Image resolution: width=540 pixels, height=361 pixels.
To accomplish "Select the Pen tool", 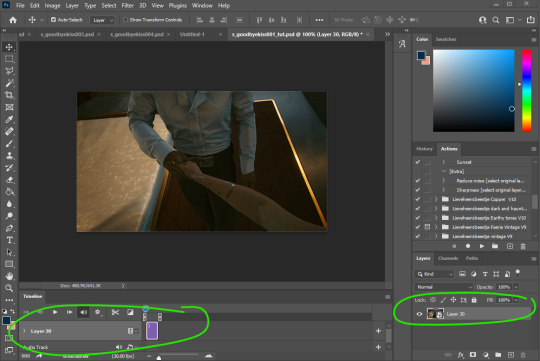I will 9,228.
